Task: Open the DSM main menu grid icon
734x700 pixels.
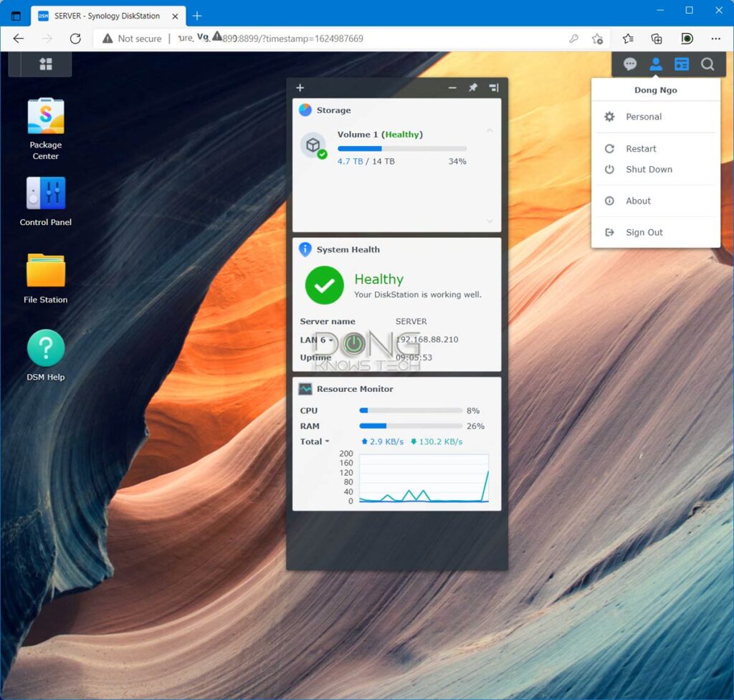Action: click(45, 64)
